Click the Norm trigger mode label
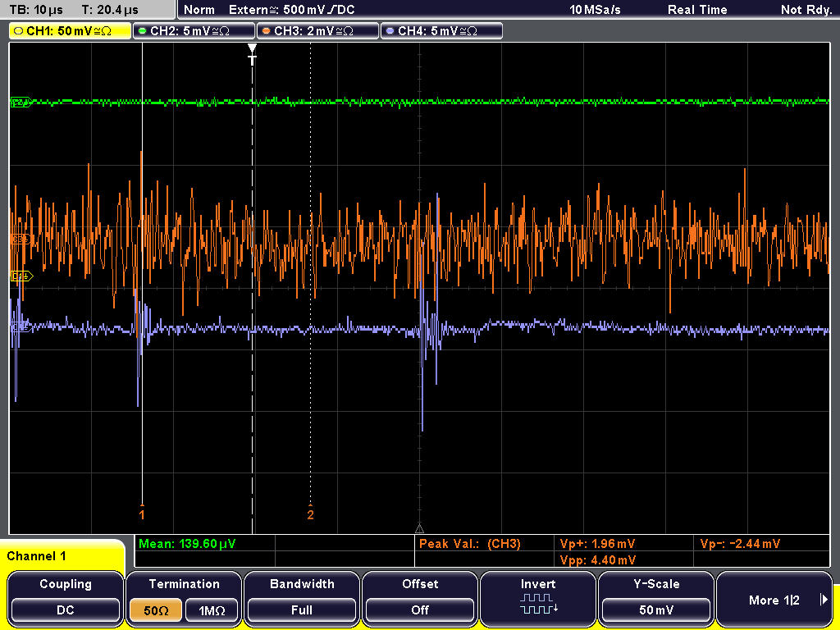 coord(199,10)
